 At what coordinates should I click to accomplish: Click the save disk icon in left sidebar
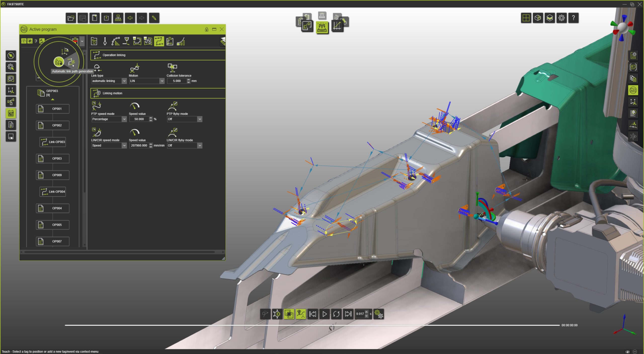11,137
